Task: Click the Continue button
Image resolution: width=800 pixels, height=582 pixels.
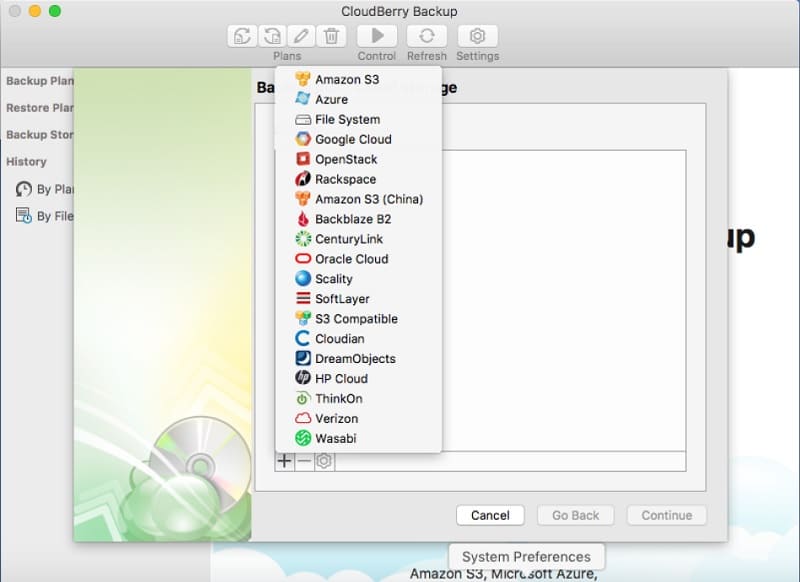Action: (x=666, y=515)
